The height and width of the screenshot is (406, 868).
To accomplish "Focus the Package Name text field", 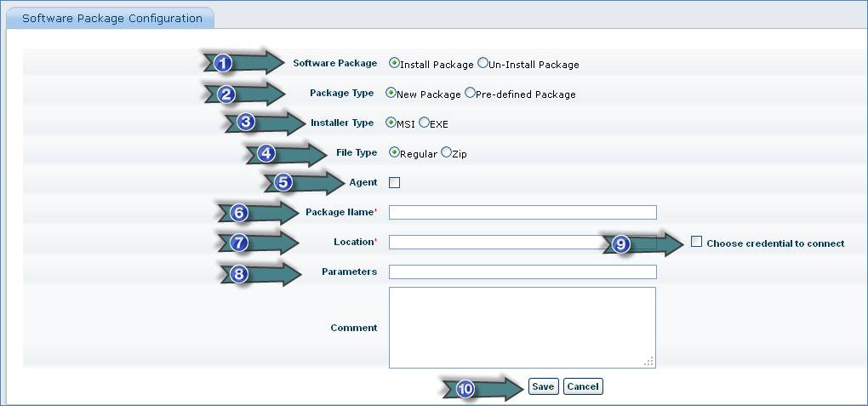I will [x=523, y=213].
